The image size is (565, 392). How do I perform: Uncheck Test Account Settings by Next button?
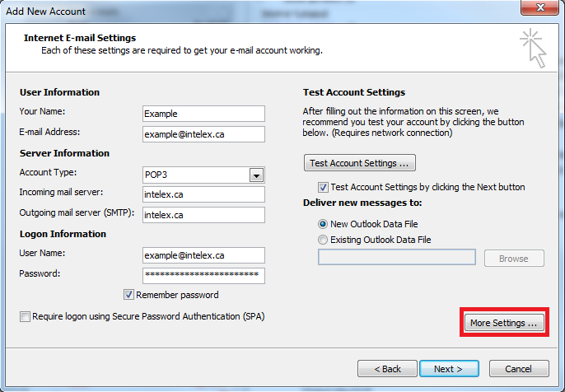(323, 187)
